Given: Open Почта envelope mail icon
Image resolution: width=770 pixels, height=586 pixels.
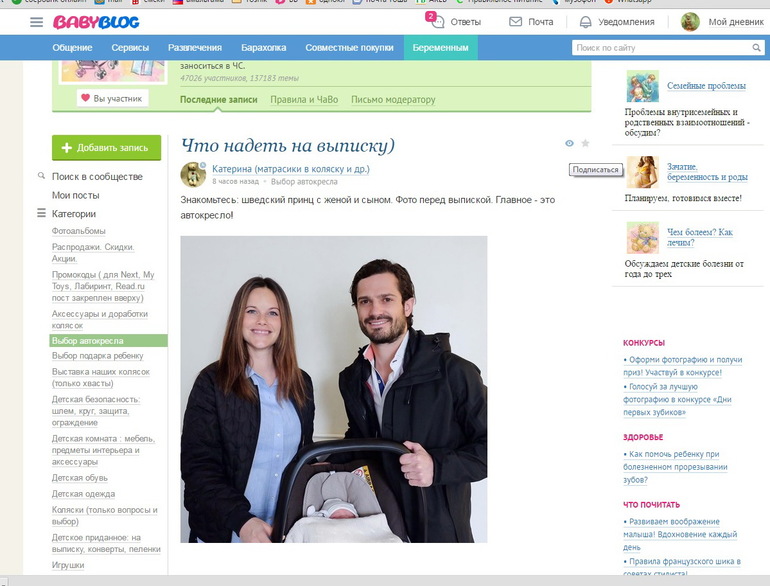Looking at the screenshot, I should point(515,22).
